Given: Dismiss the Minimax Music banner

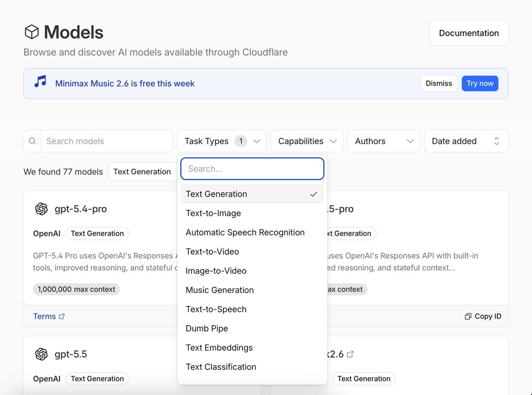Looking at the screenshot, I should coord(439,83).
